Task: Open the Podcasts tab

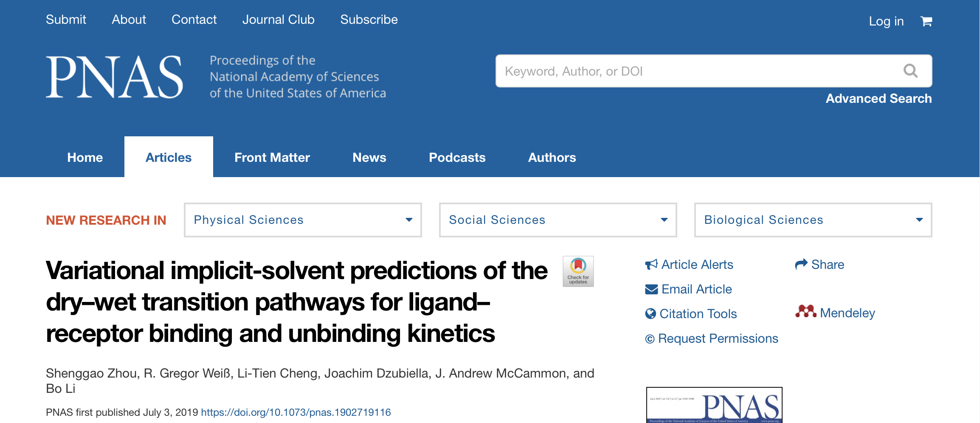Action: (x=457, y=158)
